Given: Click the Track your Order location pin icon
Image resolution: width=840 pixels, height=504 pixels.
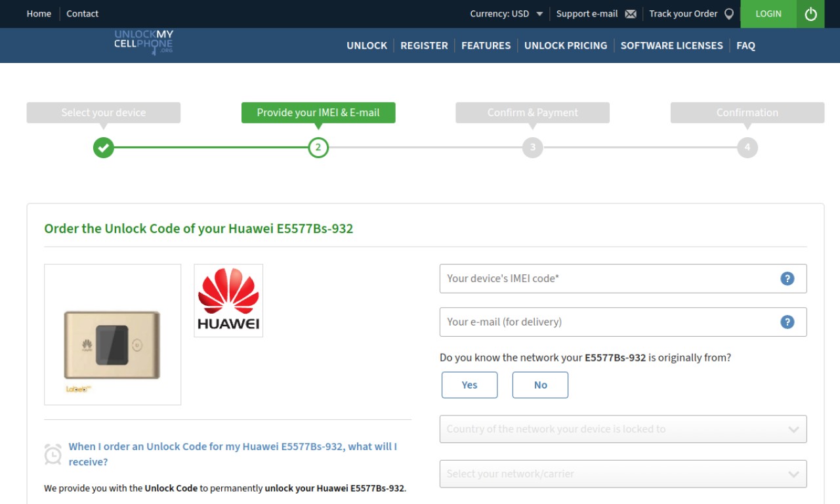Looking at the screenshot, I should click(728, 14).
